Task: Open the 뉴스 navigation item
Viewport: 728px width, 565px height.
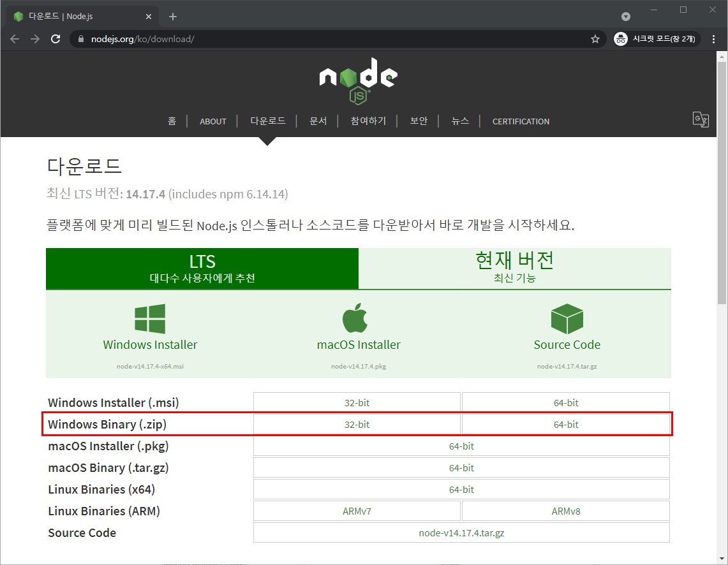Action: [460, 121]
